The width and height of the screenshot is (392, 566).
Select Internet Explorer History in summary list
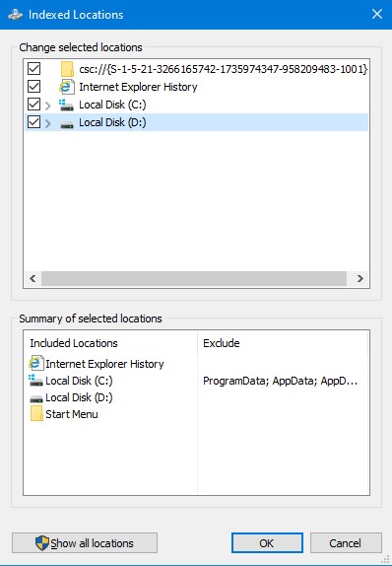104,364
